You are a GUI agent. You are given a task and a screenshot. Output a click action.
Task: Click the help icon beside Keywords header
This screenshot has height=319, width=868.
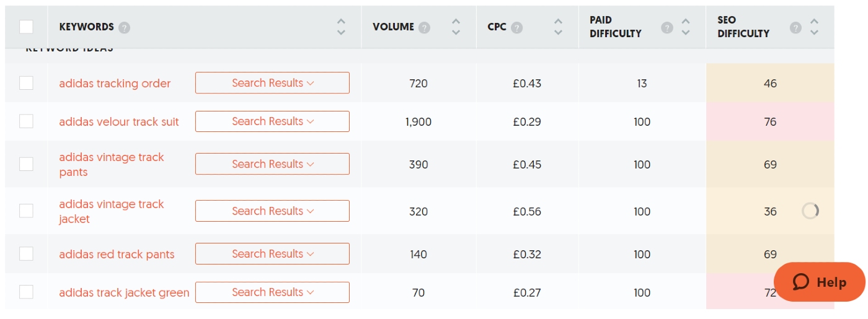point(125,28)
